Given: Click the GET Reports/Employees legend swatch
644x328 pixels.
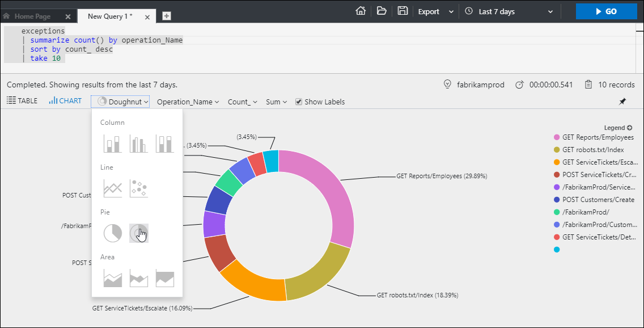Looking at the screenshot, I should click(x=557, y=137).
